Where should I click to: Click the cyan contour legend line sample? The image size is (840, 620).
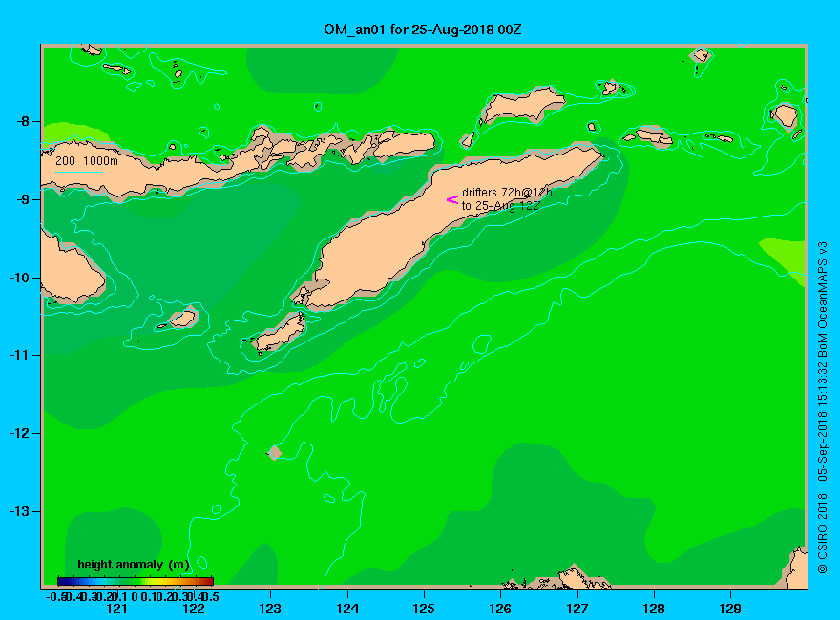[x=78, y=173]
